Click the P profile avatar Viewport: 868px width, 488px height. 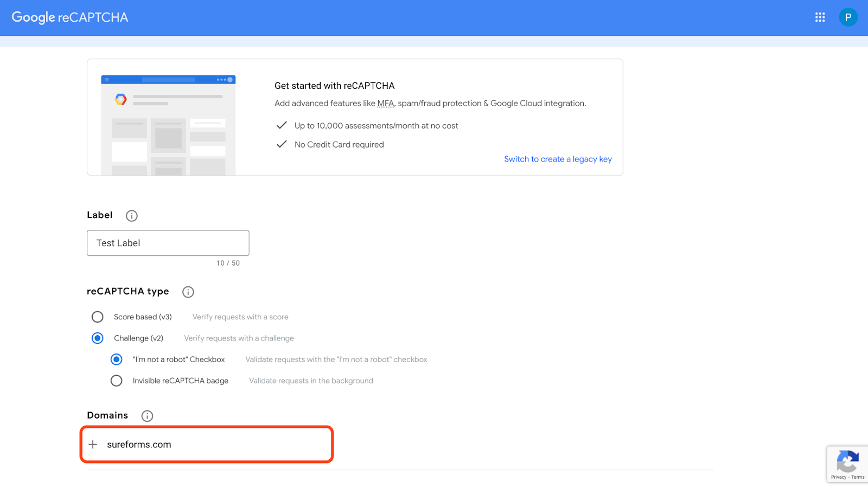click(847, 17)
